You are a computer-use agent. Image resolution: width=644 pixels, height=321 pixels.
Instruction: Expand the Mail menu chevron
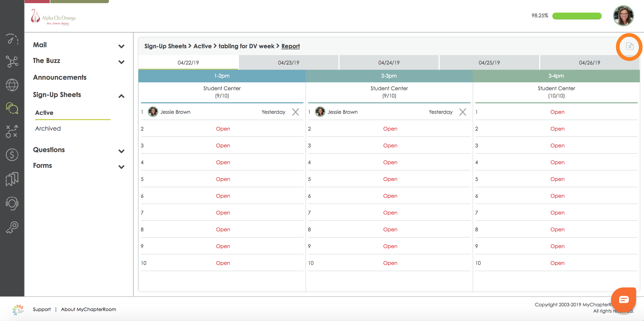(121, 46)
